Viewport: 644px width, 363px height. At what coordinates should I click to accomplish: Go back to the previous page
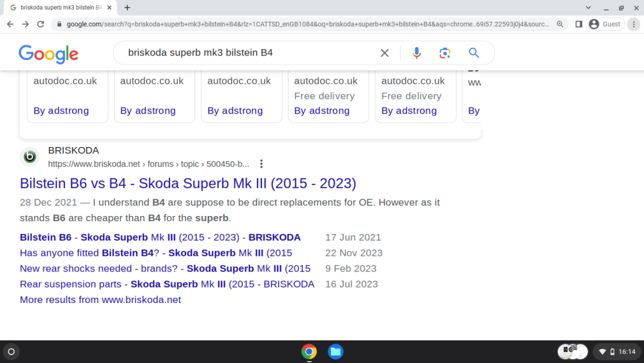[10, 25]
